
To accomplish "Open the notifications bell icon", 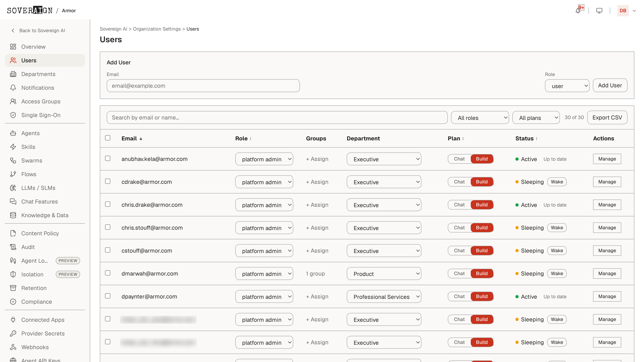I will point(578,10).
